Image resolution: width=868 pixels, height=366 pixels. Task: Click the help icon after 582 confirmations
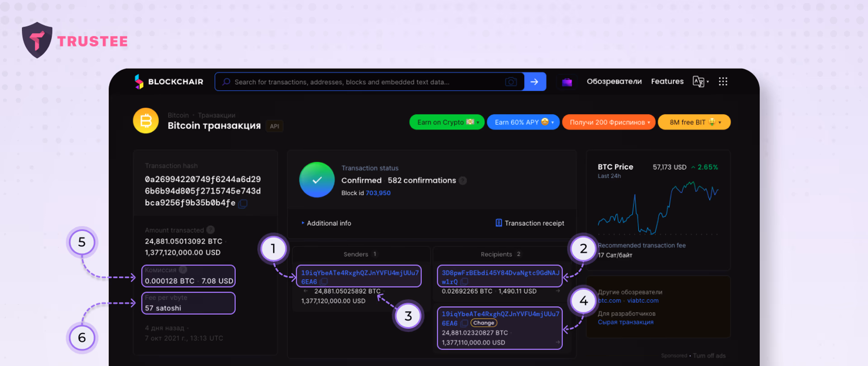point(462,181)
